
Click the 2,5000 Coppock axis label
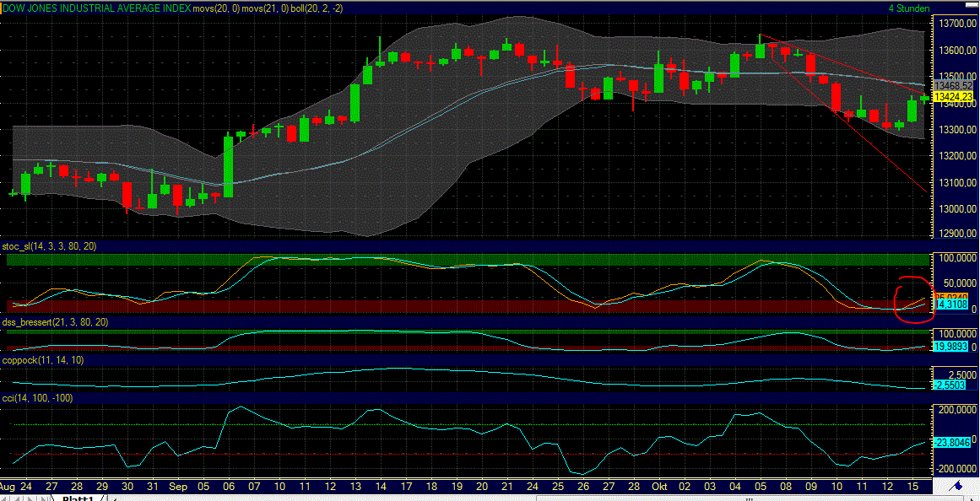(x=961, y=374)
